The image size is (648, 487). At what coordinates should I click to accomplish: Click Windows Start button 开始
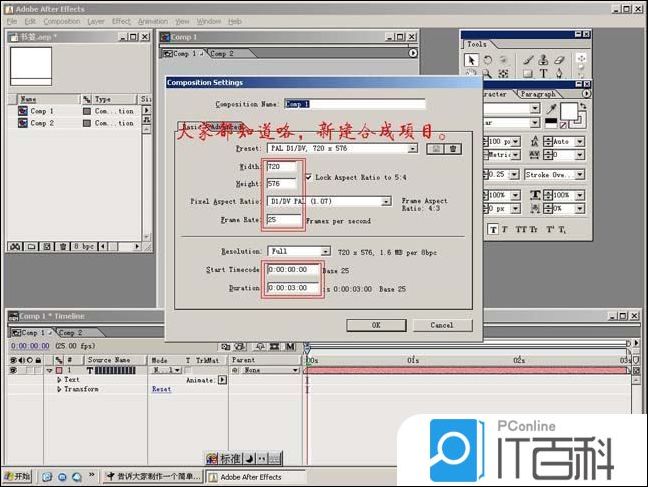[18, 477]
